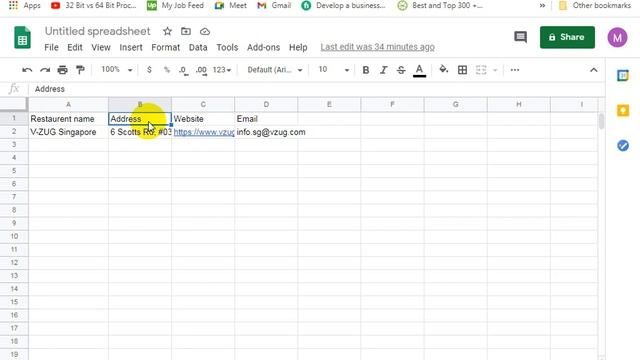The image size is (640, 360).
Task: Open the Calendar side panel icon
Action: 623,76
